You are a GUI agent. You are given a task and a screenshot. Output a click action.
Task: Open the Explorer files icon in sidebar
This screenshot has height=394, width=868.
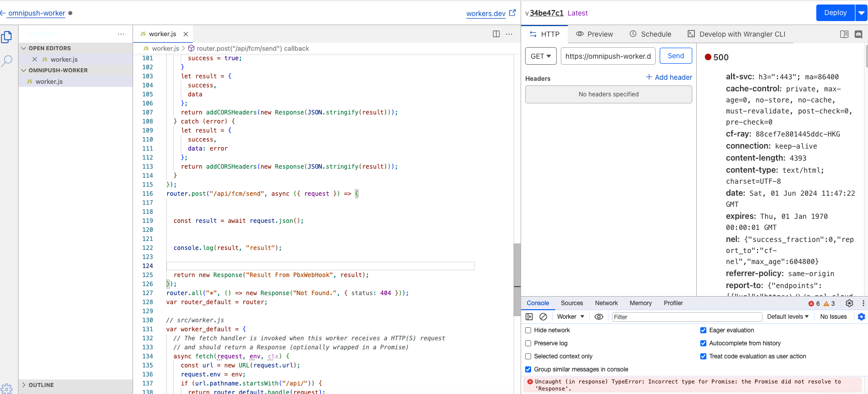7,37
